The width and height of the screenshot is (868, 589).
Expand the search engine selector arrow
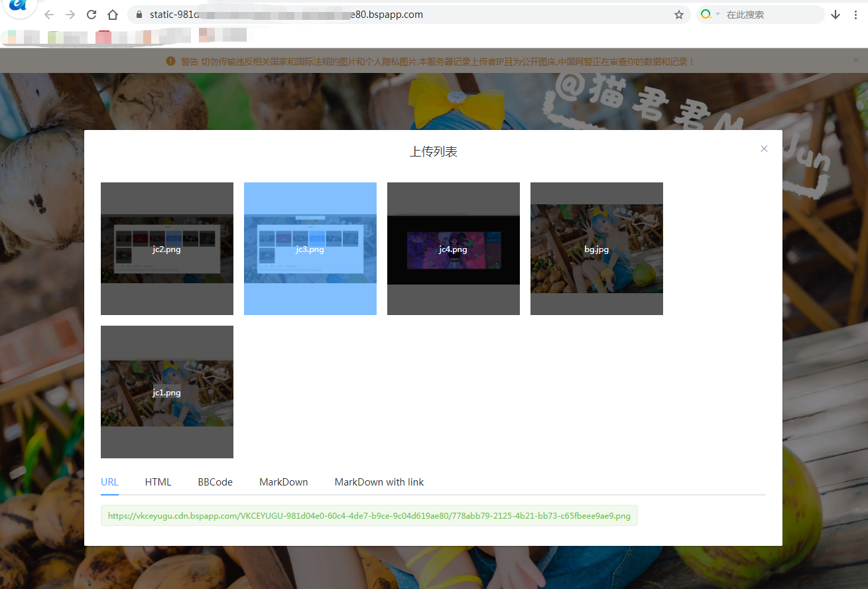tap(717, 15)
